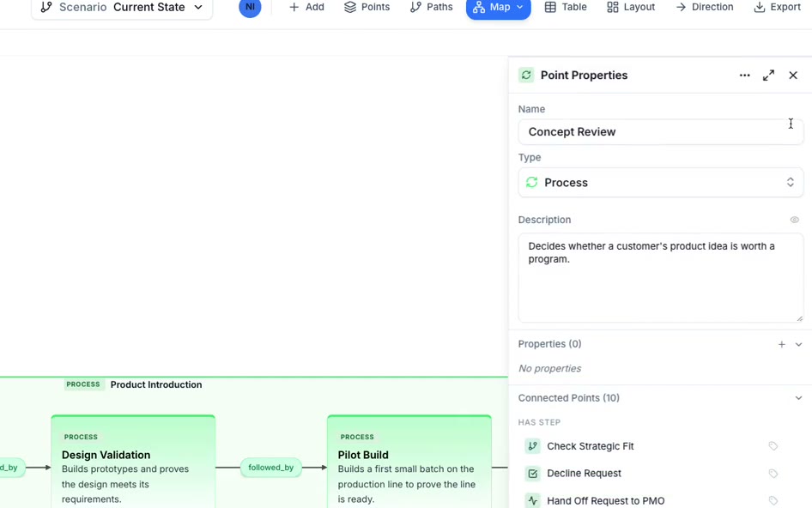Click the Decline Request checkbox icon

coord(532,474)
